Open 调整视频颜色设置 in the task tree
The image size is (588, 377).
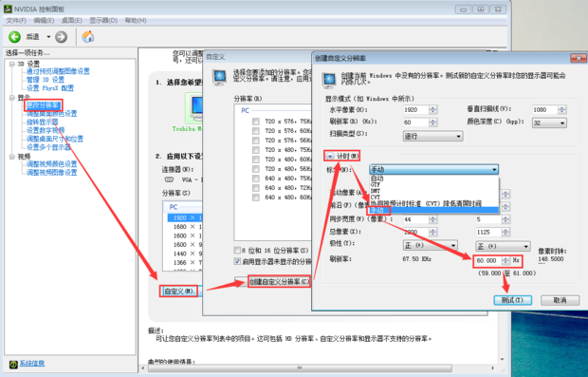pyautogui.click(x=51, y=164)
